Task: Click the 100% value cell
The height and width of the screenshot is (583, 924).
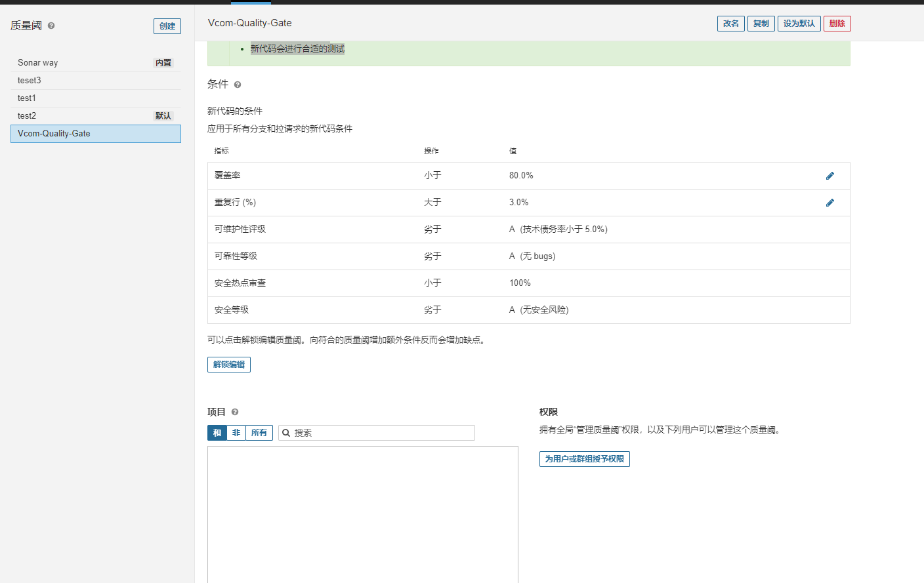Action: click(x=520, y=283)
